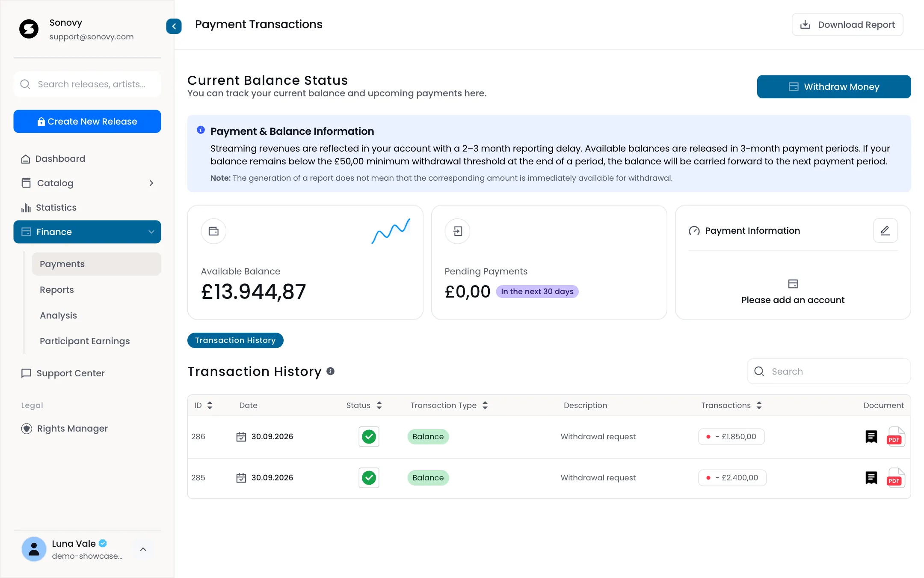The image size is (924, 578).
Task: Select Payments under Finance
Action: tap(96, 264)
